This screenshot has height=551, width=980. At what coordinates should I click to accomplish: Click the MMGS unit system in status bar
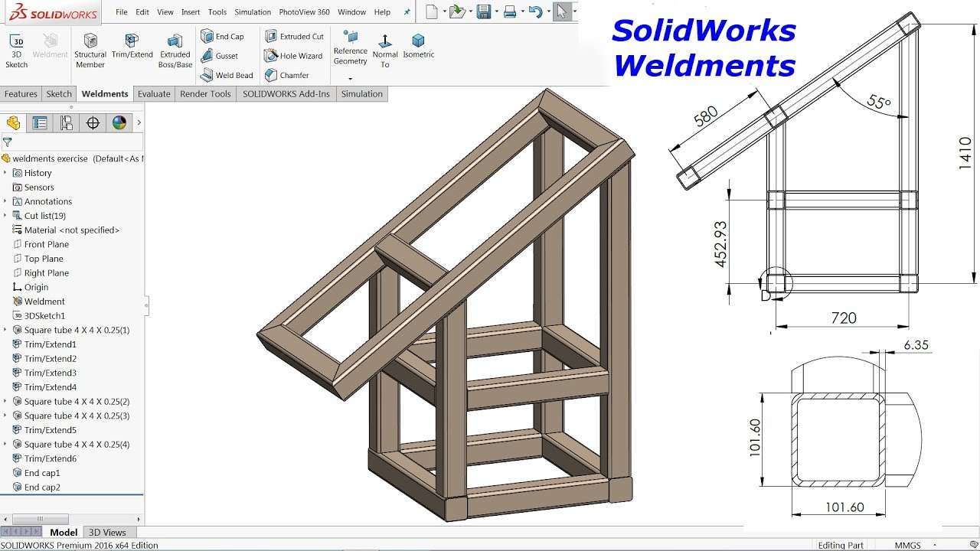910,545
